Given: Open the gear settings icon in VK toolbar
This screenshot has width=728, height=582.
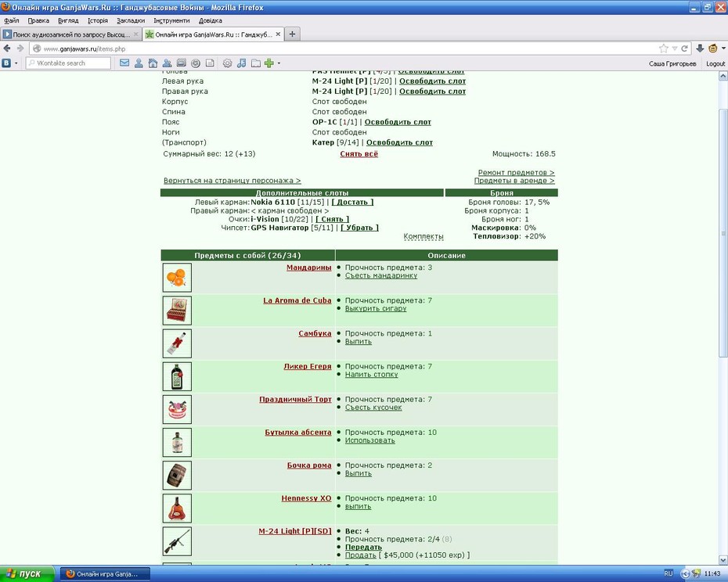Looking at the screenshot, I should pos(227,63).
